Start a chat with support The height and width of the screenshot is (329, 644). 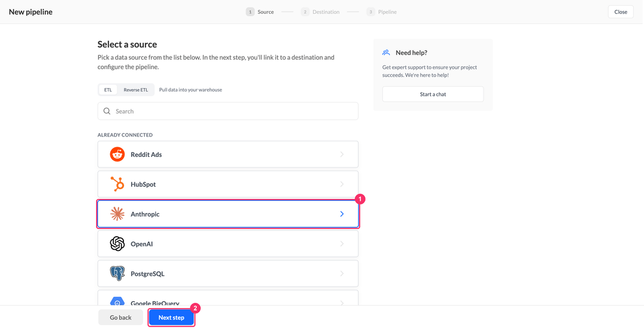point(433,94)
